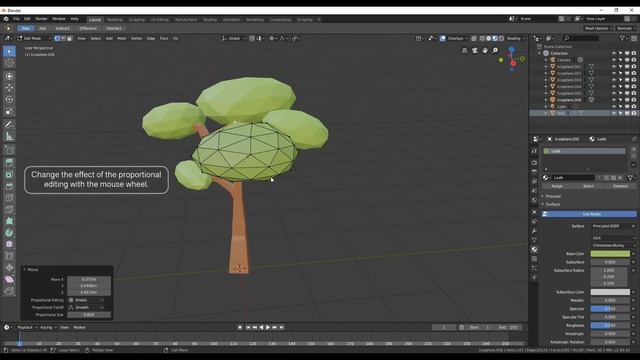Set viewport shading to LookDev
Image resolution: width=640 pixels, height=360 pixels.
[495, 38]
